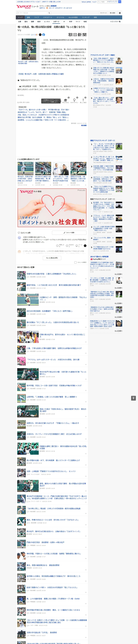Image resolution: width=138 pixels, height=644 pixels.
Task: Select オリジナル navigation tab
Action: click(x=60, y=17)
